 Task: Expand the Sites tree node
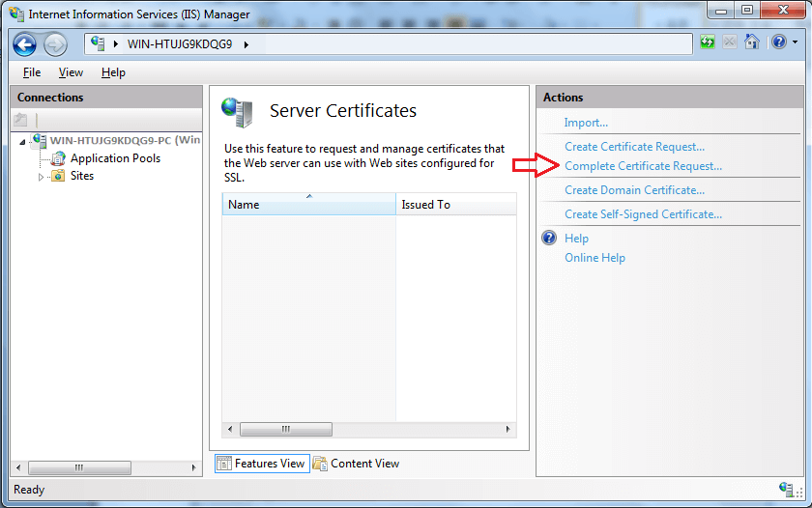pyautogui.click(x=41, y=177)
